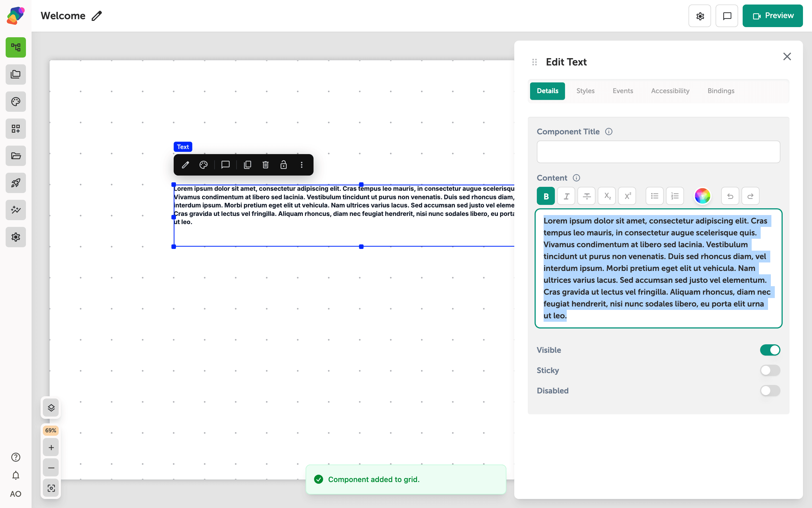This screenshot has width=812, height=508.
Task: Zoom out with the minus button
Action: [x=51, y=468]
